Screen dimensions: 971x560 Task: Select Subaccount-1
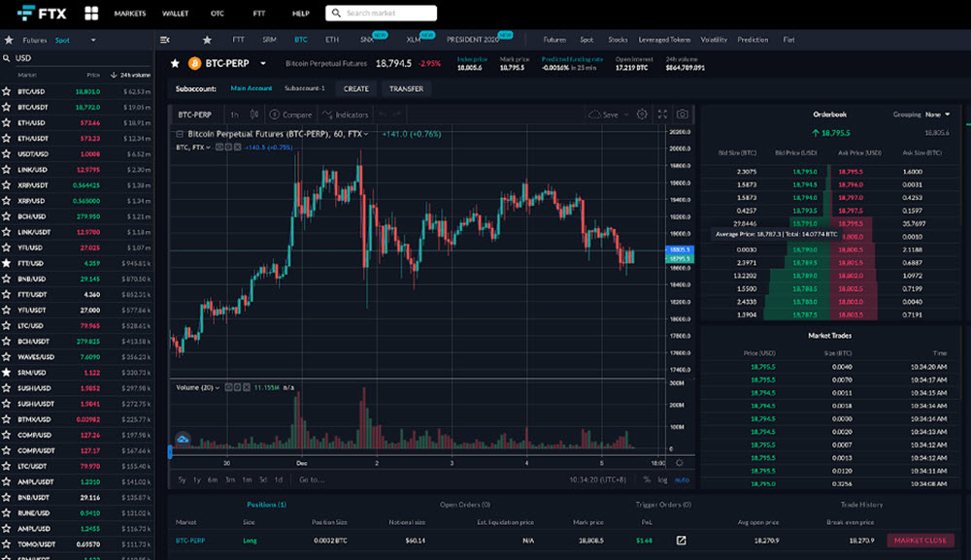coord(305,88)
